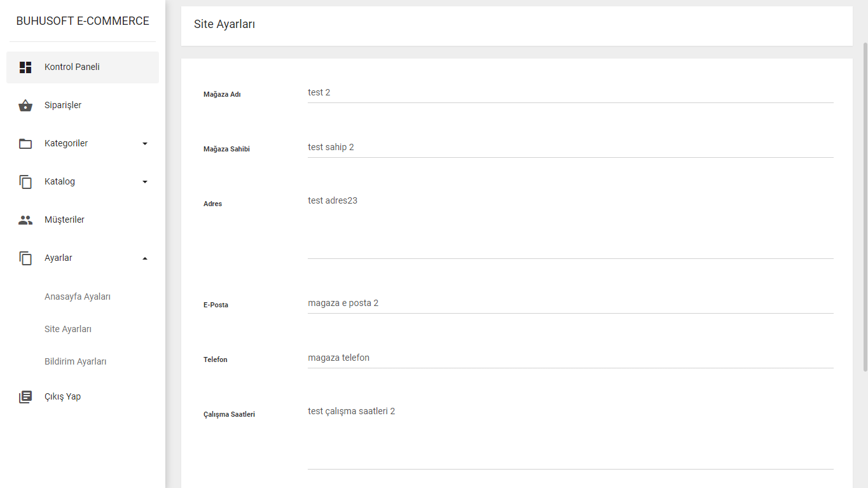Image resolution: width=868 pixels, height=488 pixels.
Task: Open Anasayfa Ayaları submenu item
Action: click(x=78, y=296)
